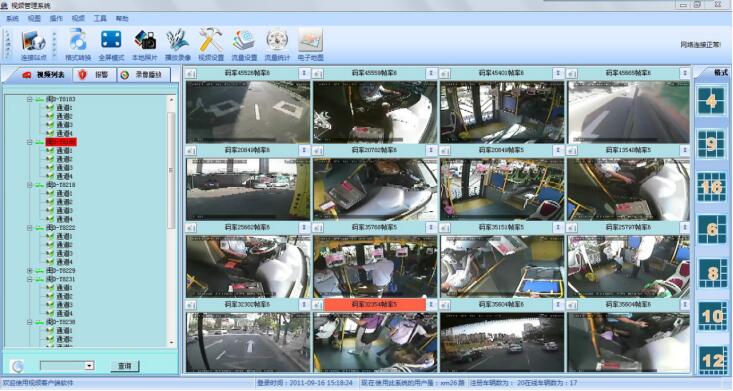This screenshot has width=733, height=391.
Task: Open the 帮助 help menu
Action: pyautogui.click(x=122, y=19)
